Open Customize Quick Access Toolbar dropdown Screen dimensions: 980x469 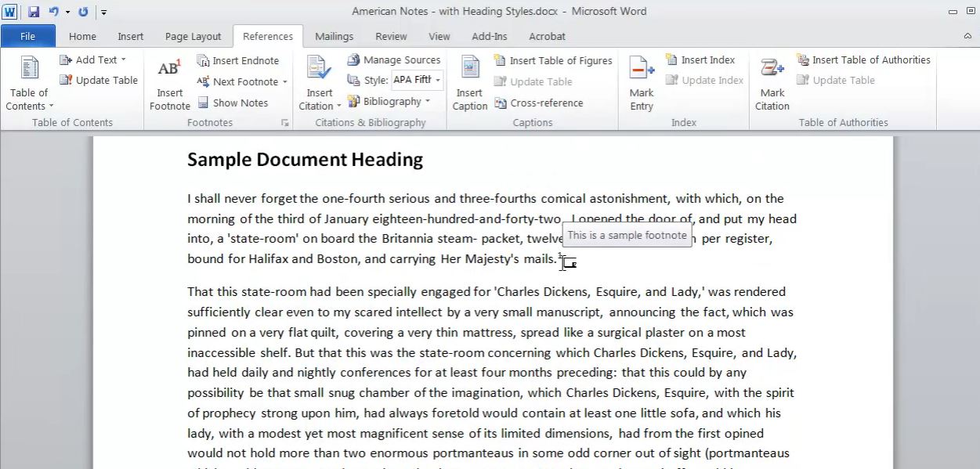point(103,13)
